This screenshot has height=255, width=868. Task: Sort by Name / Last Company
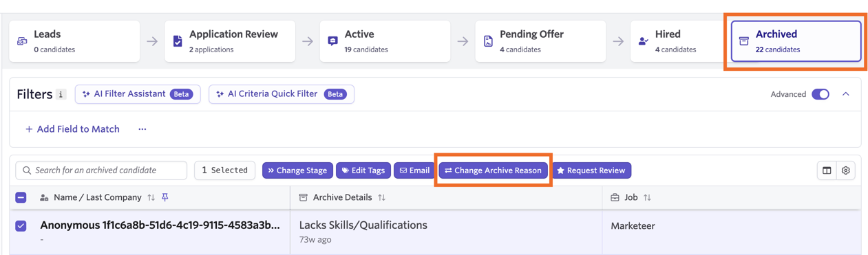coord(151,197)
